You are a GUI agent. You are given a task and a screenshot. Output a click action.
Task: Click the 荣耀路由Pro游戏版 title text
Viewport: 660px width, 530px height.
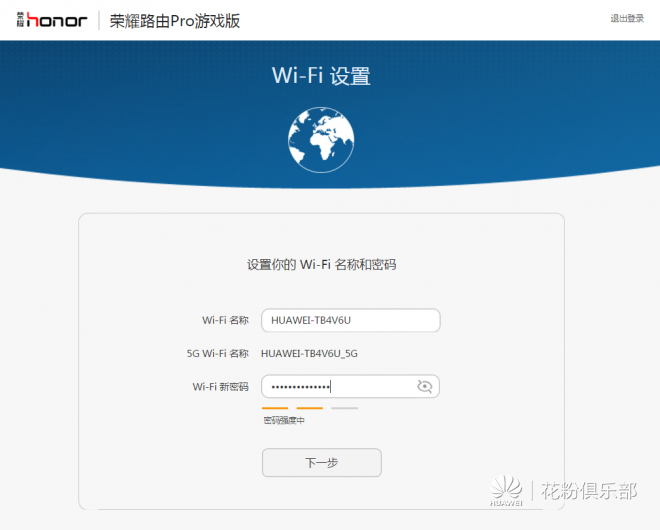point(175,21)
